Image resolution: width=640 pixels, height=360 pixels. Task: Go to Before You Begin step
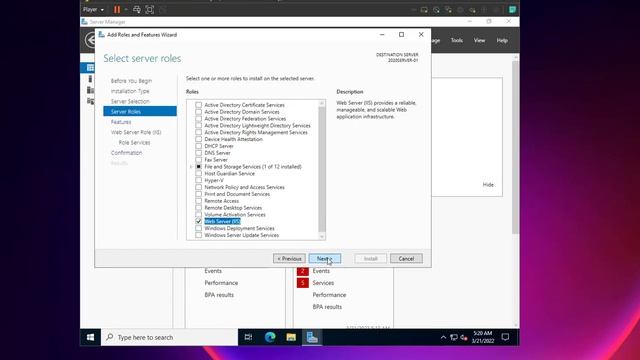pyautogui.click(x=131, y=81)
